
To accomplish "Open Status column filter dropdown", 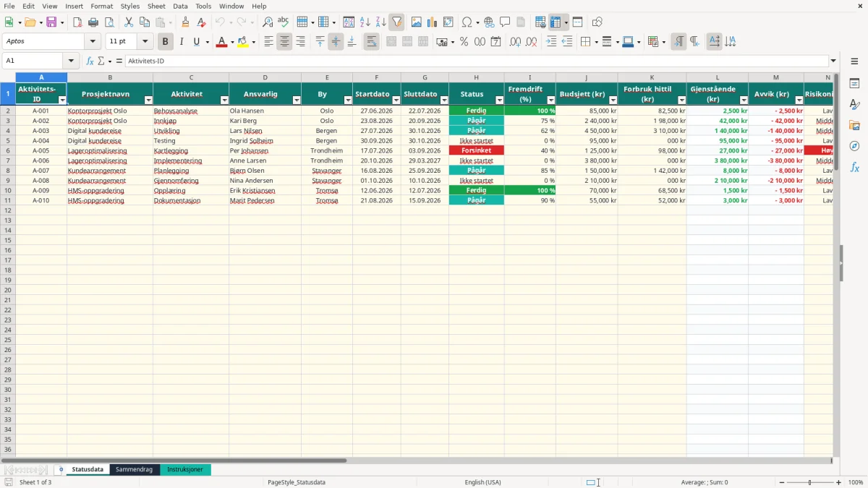I will coord(500,100).
